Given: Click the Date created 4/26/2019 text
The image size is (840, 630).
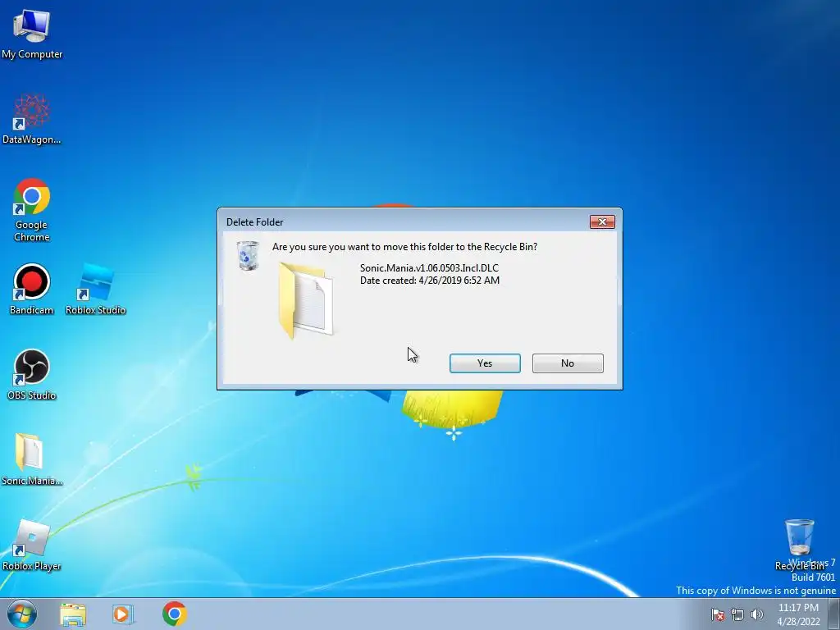Looking at the screenshot, I should pyautogui.click(x=430, y=281).
